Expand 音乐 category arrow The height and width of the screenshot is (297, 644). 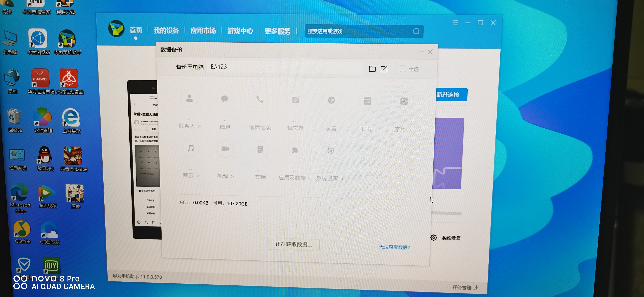click(198, 176)
